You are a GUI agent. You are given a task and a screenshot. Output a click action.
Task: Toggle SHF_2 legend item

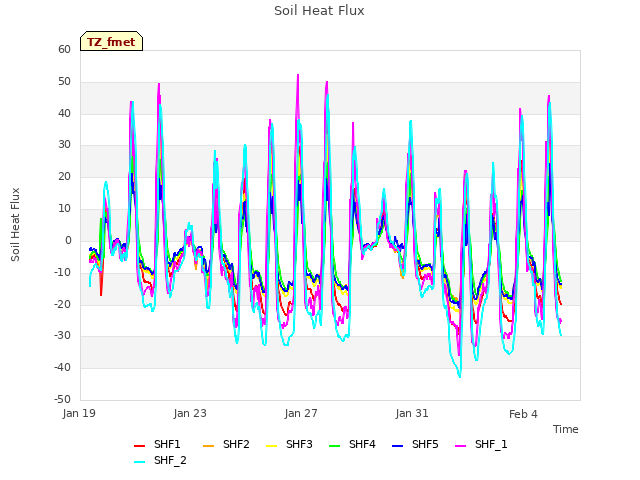coord(160,461)
